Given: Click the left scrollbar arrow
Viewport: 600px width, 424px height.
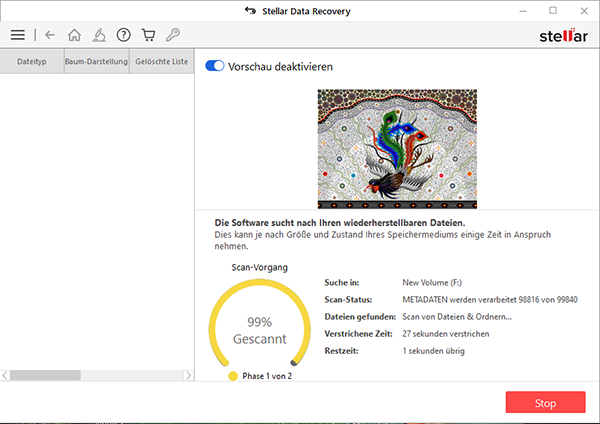Looking at the screenshot, I should point(5,376).
